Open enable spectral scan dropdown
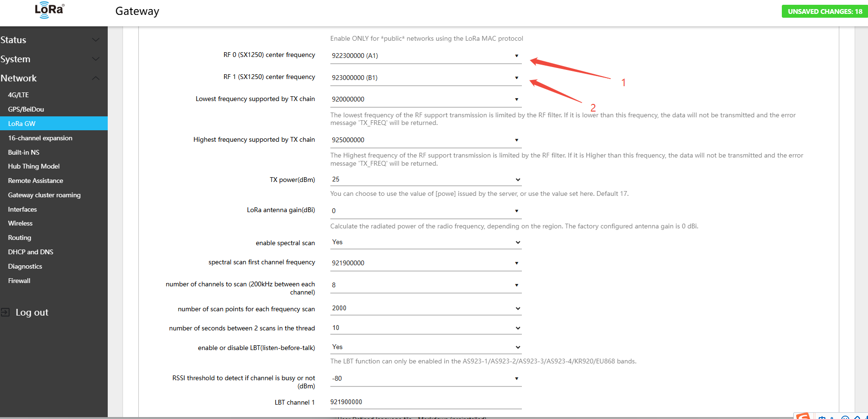 point(425,242)
